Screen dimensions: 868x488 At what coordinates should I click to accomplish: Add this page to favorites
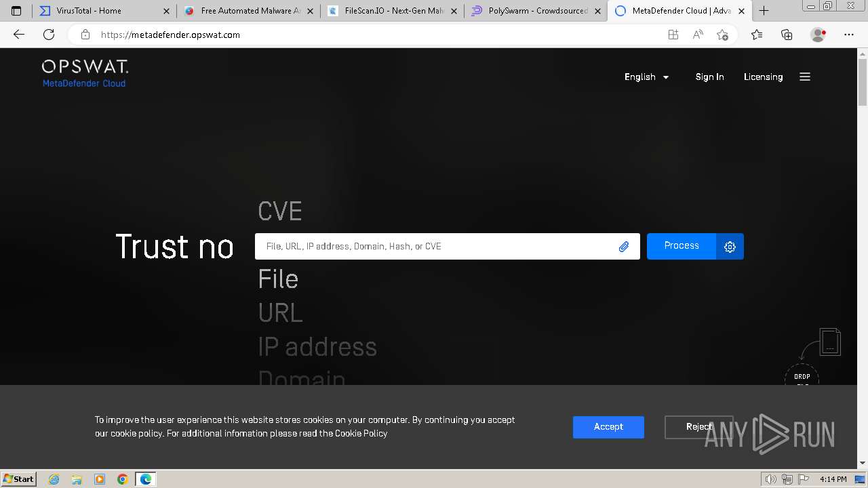(x=722, y=35)
